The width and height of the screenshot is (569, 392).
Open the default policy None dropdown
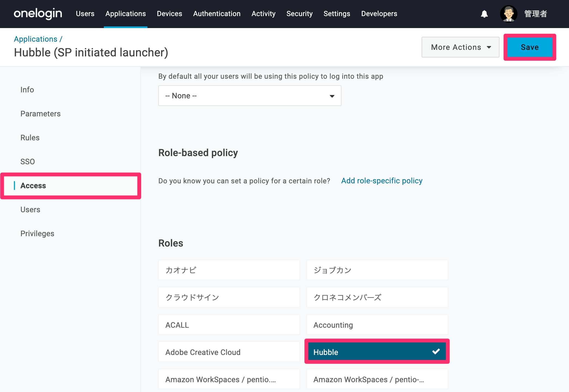250,96
